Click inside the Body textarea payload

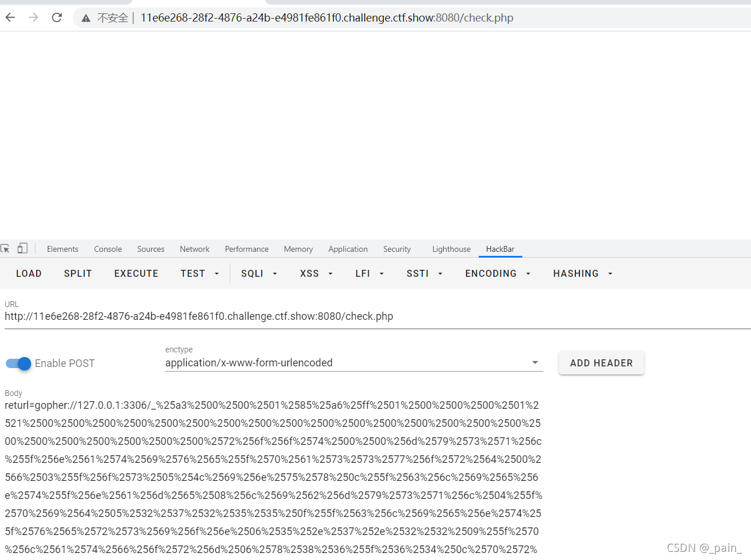point(273,477)
